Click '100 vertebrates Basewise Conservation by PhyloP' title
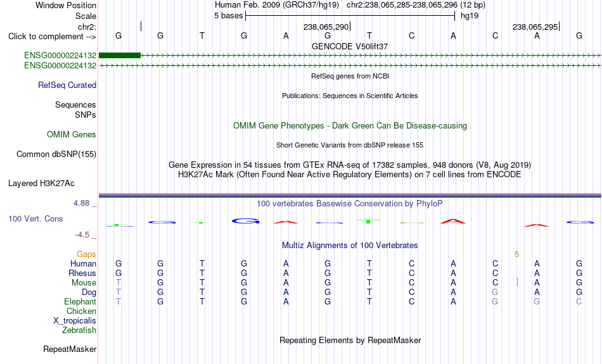Image resolution: width=602 pixels, height=364 pixels. point(350,204)
